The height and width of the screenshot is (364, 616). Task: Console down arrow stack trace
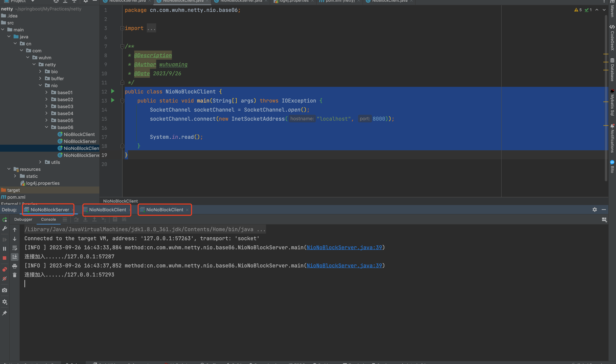point(15,239)
